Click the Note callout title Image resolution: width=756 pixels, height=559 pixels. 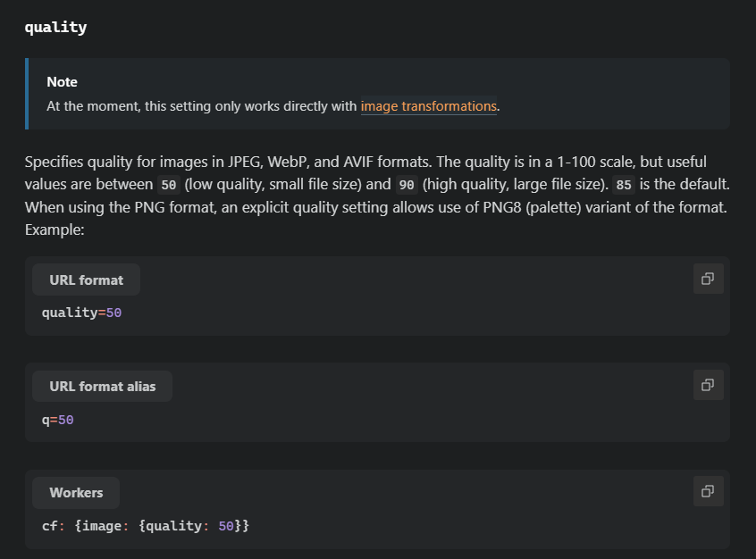click(x=62, y=81)
